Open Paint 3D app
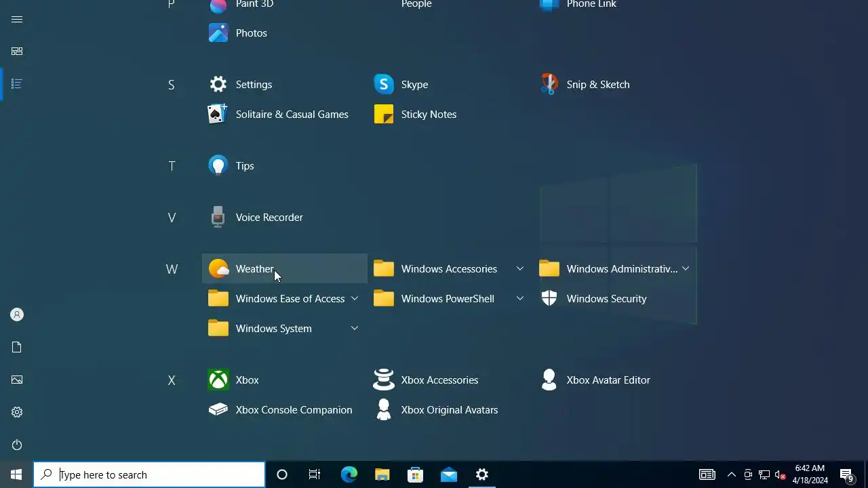868x488 pixels. 285,5
